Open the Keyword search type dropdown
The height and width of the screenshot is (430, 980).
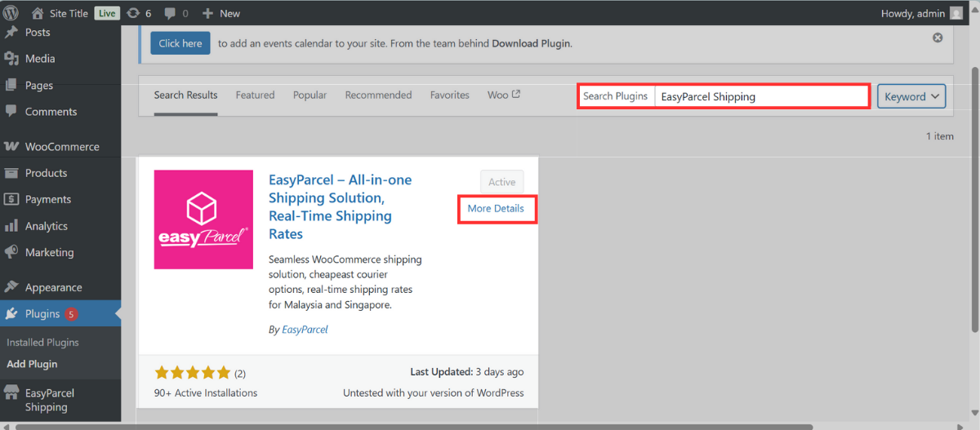click(x=911, y=96)
